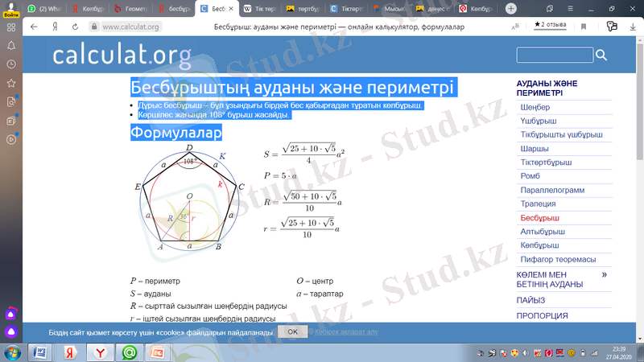
Task: Open the ПАЙЫЗ menu section
Action: [530, 300]
